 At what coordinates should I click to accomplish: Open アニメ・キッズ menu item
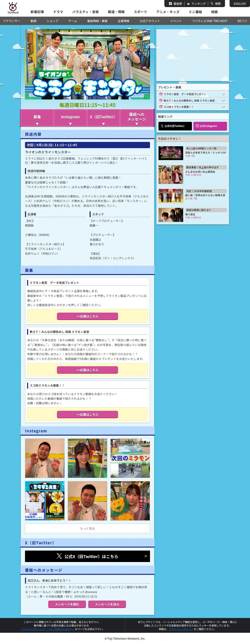pyautogui.click(x=168, y=12)
